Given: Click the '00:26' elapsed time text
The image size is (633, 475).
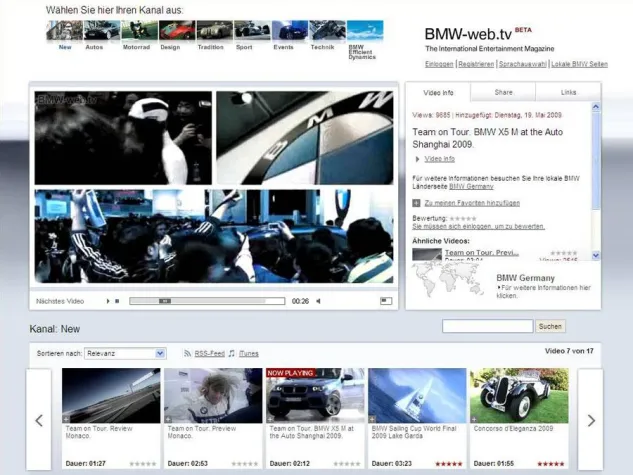Looking at the screenshot, I should point(300,301).
